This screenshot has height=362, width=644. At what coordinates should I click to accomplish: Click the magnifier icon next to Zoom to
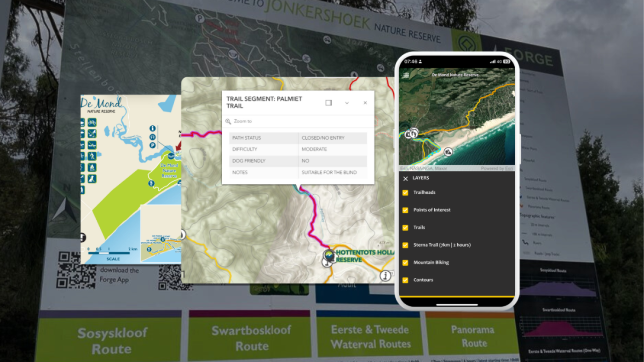[227, 121]
